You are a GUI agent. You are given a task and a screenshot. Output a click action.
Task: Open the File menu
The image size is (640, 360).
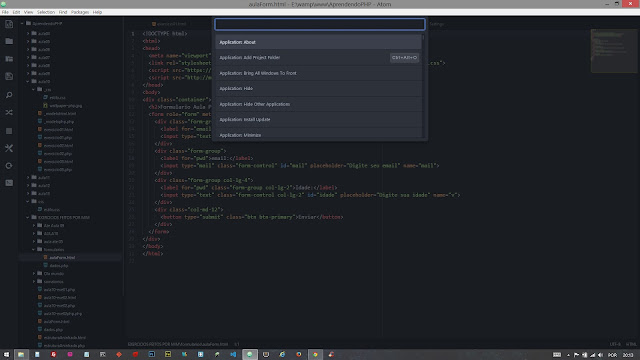coord(5,12)
